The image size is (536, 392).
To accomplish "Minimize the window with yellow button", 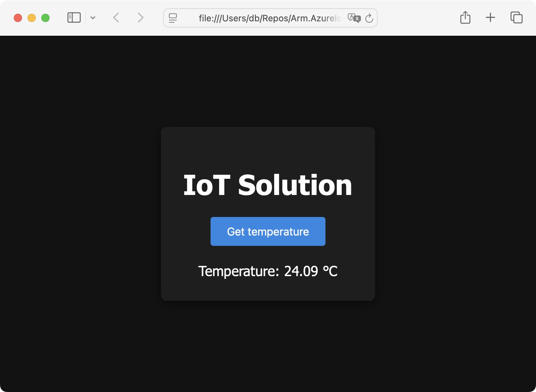I will pos(32,18).
